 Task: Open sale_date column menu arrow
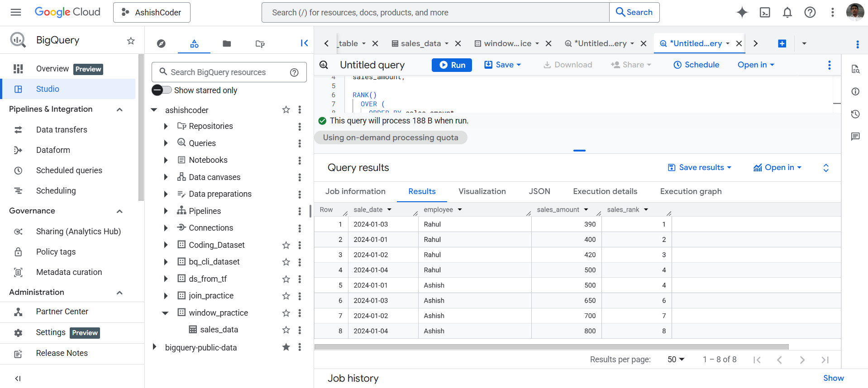click(x=389, y=210)
